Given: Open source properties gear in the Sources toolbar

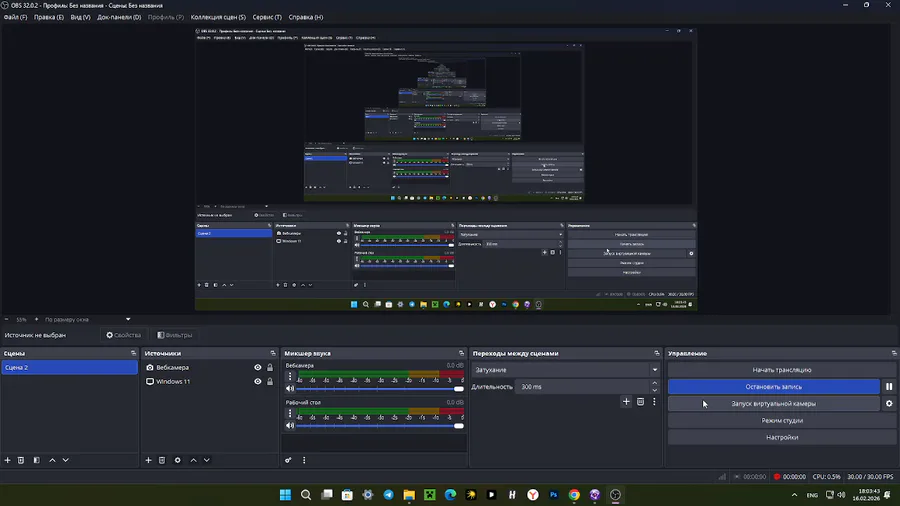Looking at the screenshot, I should point(177,460).
